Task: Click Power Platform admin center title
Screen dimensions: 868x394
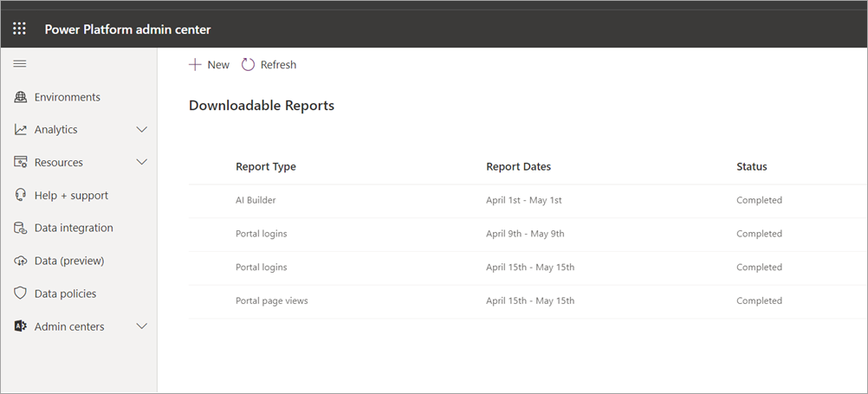Action: pos(128,29)
